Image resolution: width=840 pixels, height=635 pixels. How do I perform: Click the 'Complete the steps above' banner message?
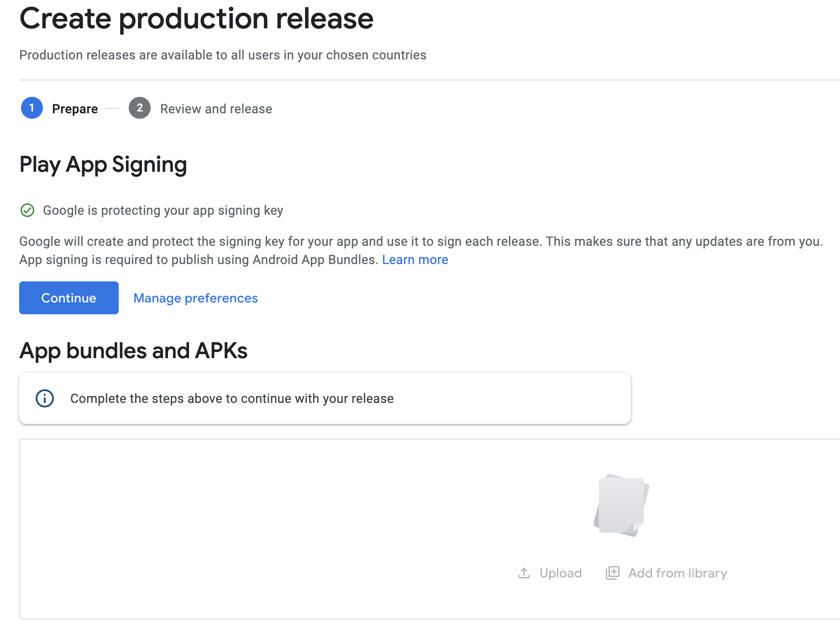click(x=232, y=398)
